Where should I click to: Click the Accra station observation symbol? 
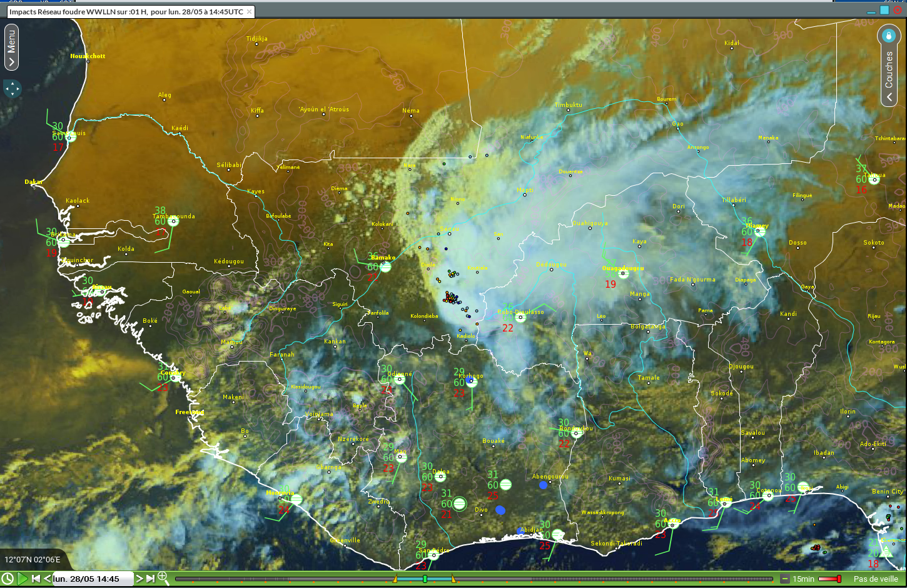pos(673,524)
